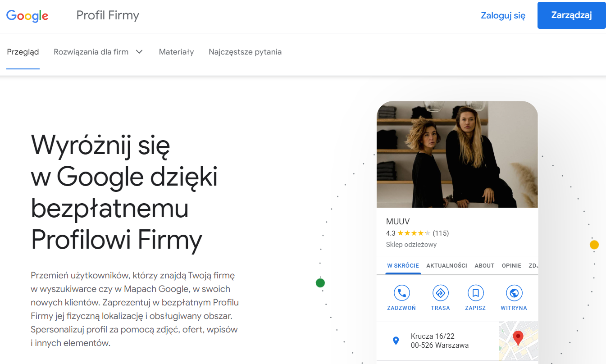Click the ZADZWOŃ phone icon

coord(401,293)
